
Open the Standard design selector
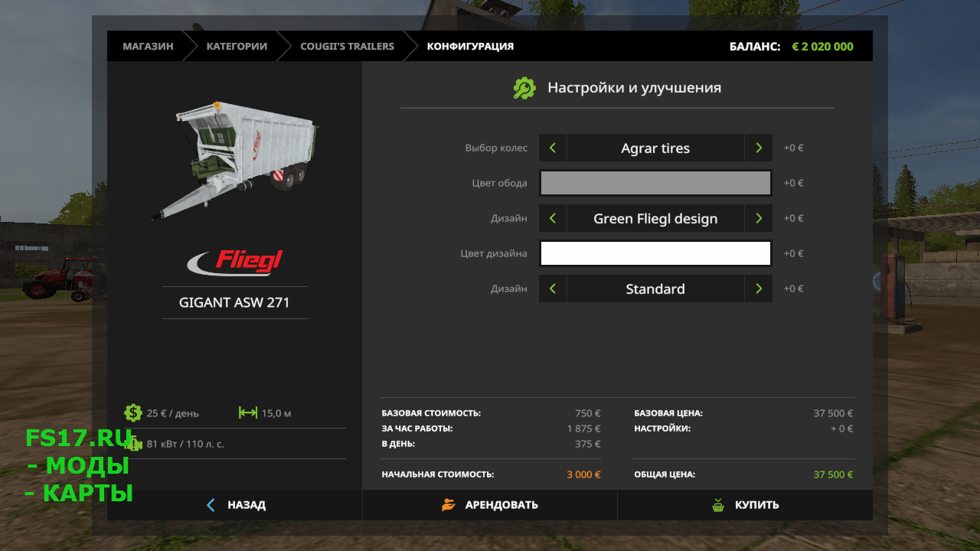(655, 289)
